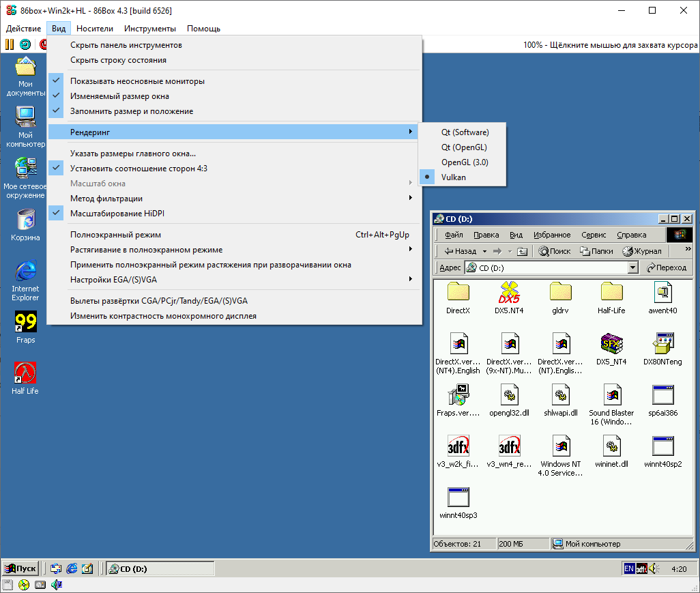Click the Корзина recycle bin icon
Image resolution: width=700 pixels, height=593 pixels.
[25, 220]
